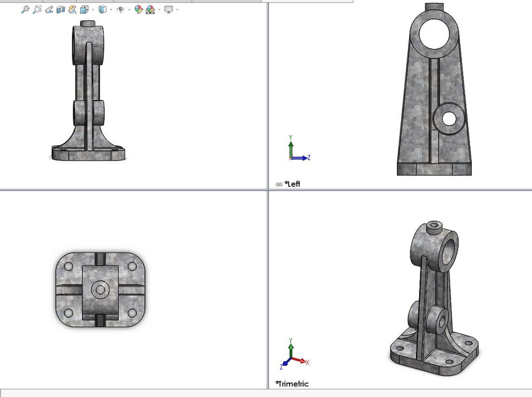
Task: Click the Apply Scene icon
Action: [149, 10]
